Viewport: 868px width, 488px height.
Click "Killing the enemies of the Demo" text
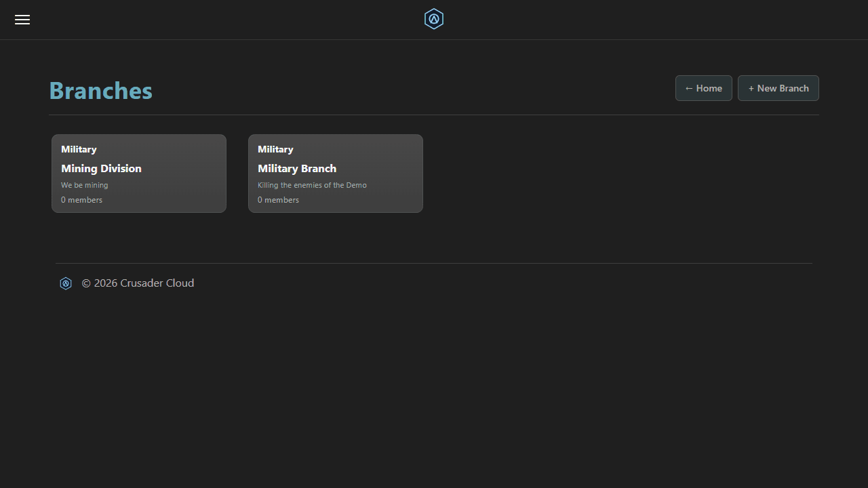pyautogui.click(x=312, y=185)
